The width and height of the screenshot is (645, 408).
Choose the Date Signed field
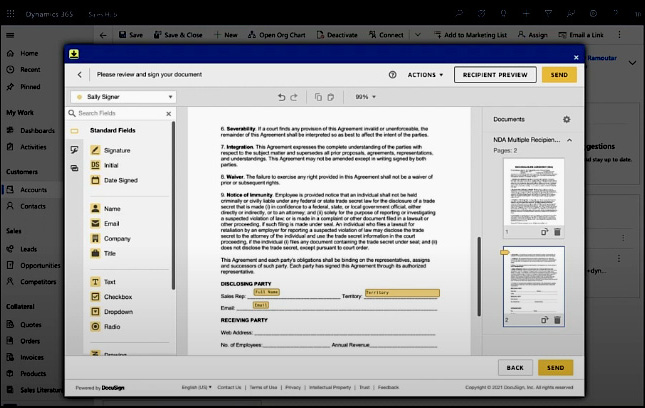[114, 180]
